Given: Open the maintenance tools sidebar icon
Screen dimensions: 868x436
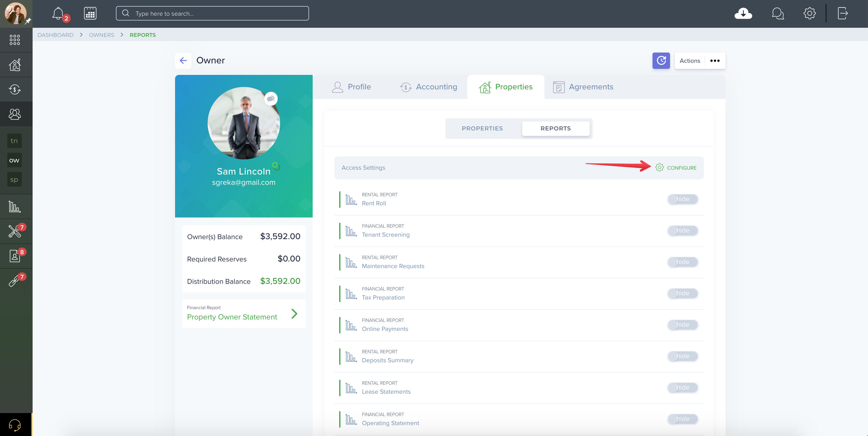Looking at the screenshot, I should coord(15,231).
